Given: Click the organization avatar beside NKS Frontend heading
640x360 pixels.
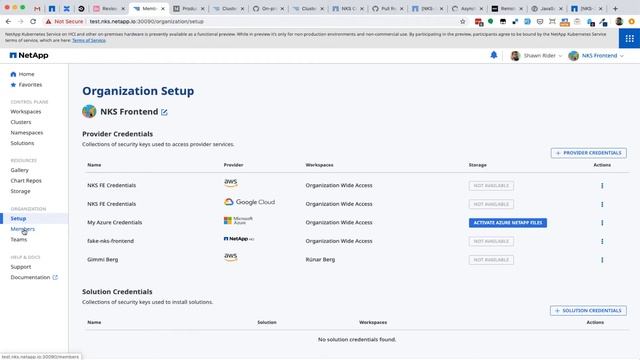Looking at the screenshot, I should [x=89, y=111].
